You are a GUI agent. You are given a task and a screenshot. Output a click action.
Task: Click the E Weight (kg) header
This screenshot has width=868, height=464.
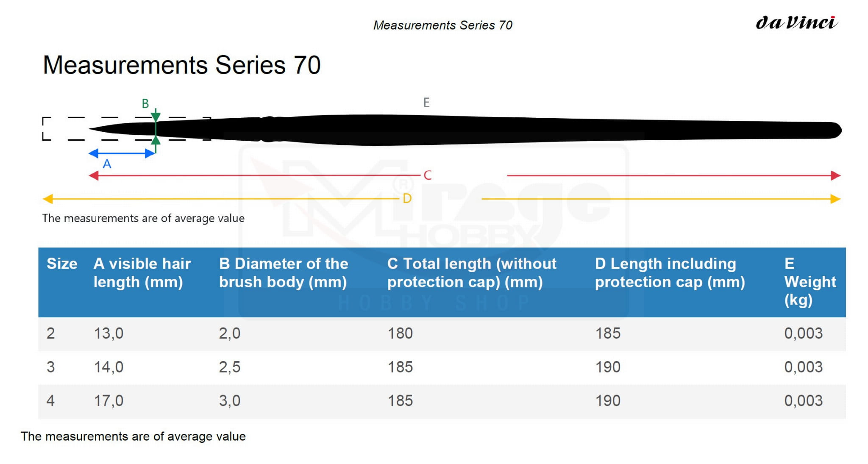810,282
